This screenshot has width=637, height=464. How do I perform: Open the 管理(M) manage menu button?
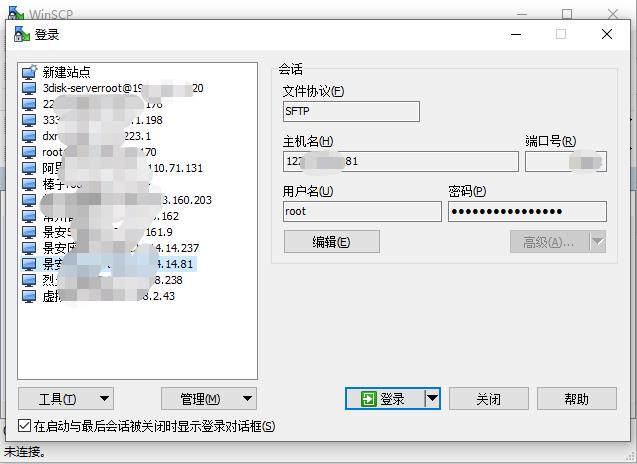(209, 399)
